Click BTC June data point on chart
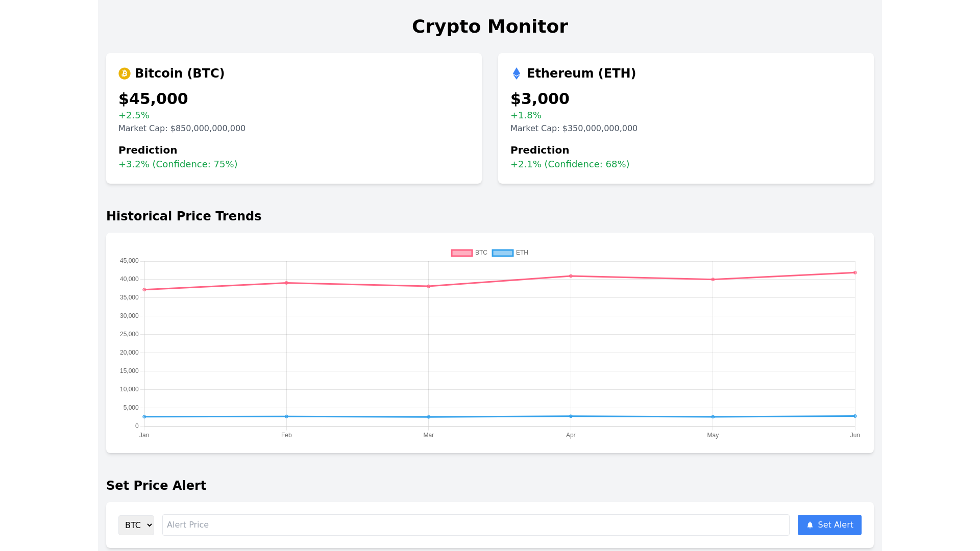The height and width of the screenshot is (551, 980). point(855,272)
